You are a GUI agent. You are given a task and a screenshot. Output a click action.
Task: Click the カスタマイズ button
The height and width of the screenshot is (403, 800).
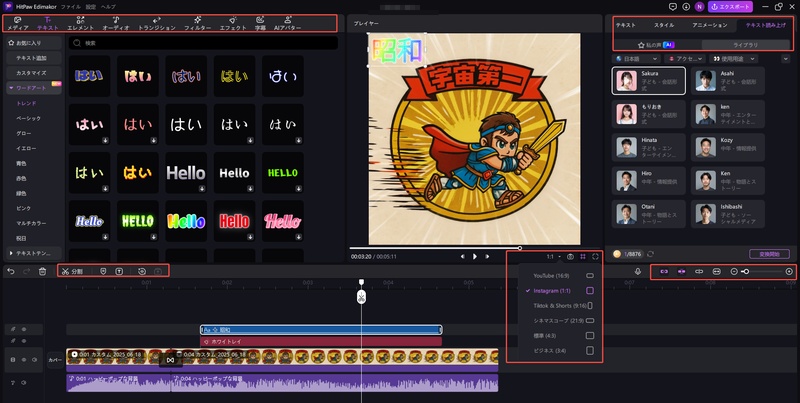coord(34,73)
